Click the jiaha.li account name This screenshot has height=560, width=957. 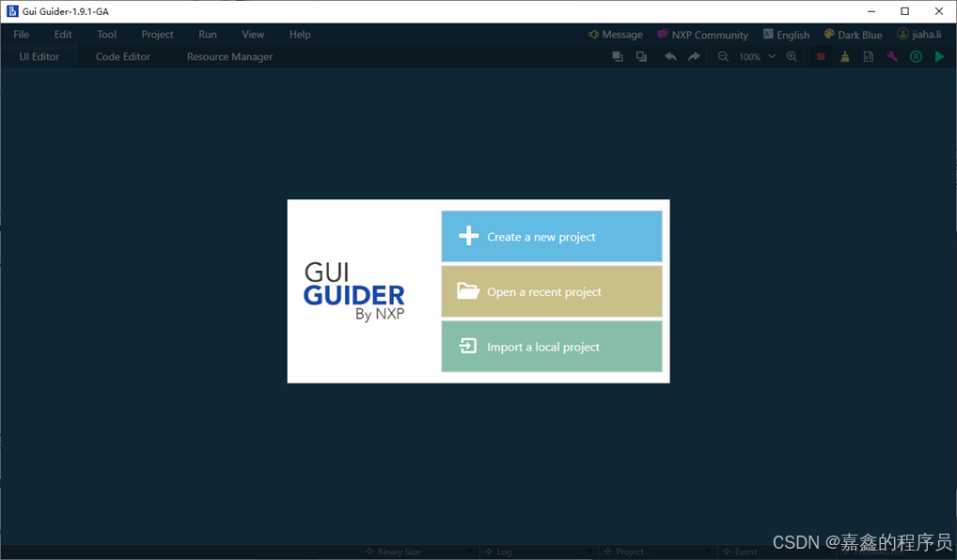click(x=927, y=35)
